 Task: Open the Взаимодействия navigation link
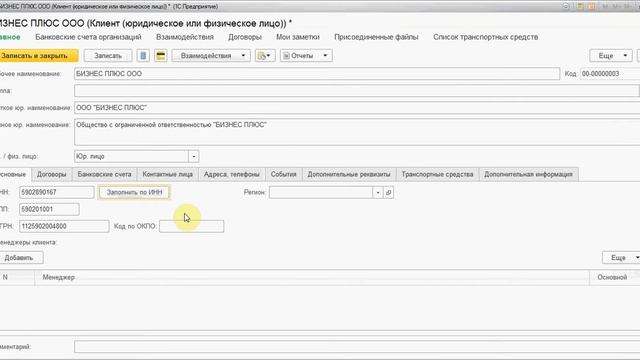click(185, 37)
